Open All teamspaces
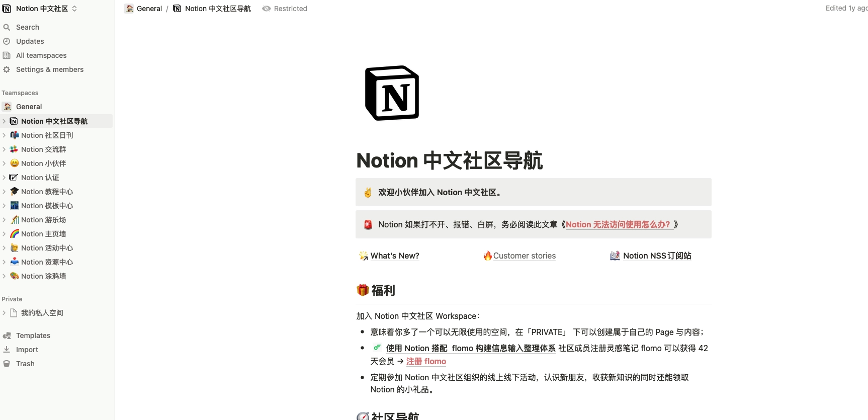Viewport: 868px width, 420px height. 41,55
